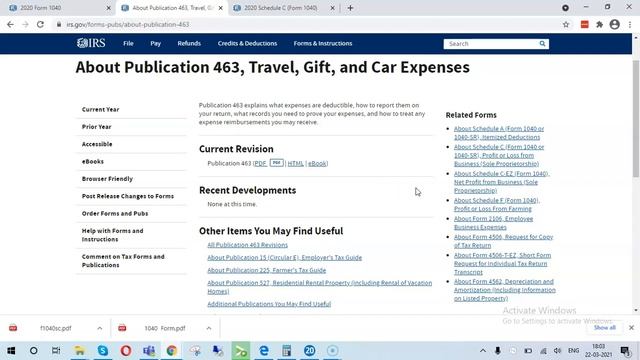Open the File menu on IRS site

click(x=128, y=43)
